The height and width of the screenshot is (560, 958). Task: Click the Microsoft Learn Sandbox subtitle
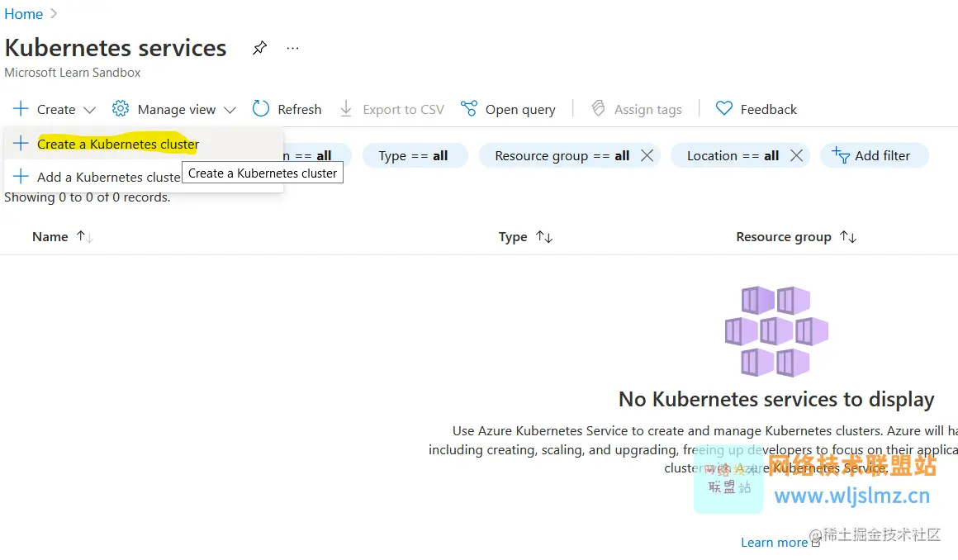tap(72, 72)
